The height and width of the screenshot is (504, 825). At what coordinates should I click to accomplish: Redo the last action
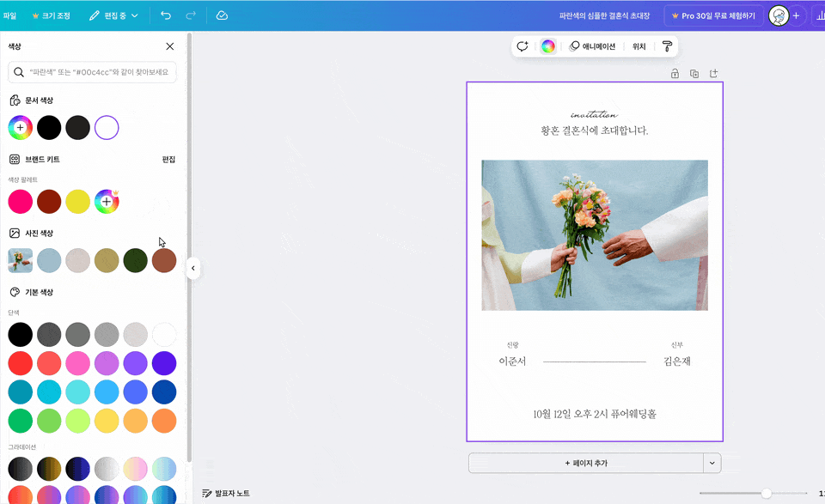pyautogui.click(x=191, y=15)
